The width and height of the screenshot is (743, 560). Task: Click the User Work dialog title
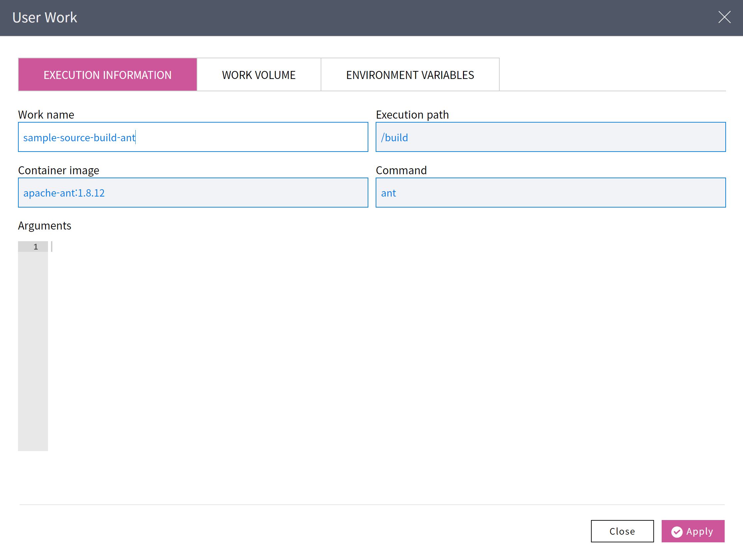(x=45, y=17)
